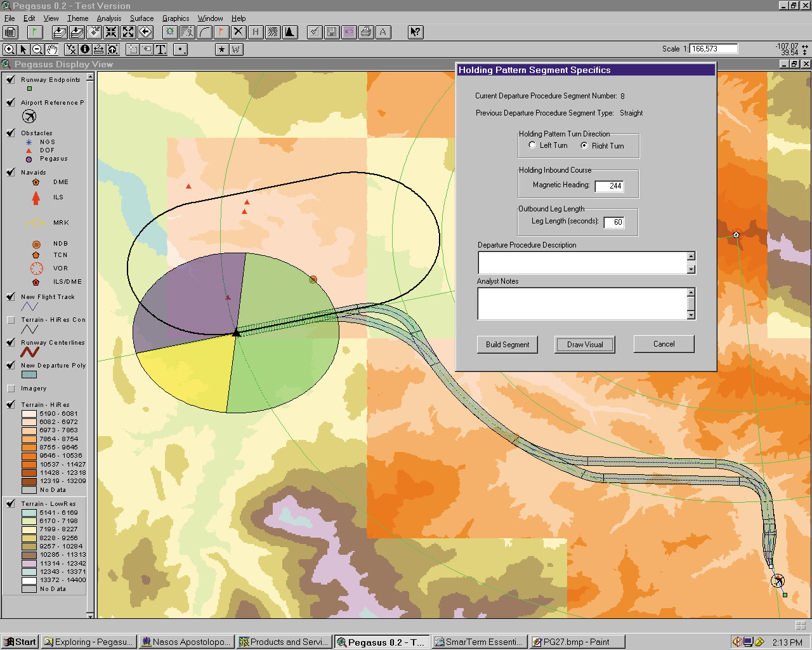Open the Theme menu
The image size is (812, 650).
pyautogui.click(x=78, y=18)
